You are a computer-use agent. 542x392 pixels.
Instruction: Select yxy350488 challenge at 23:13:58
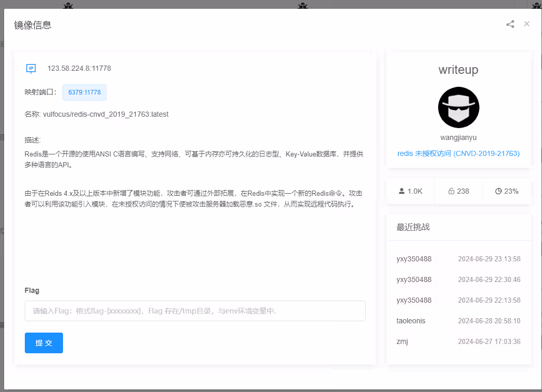tap(414, 259)
